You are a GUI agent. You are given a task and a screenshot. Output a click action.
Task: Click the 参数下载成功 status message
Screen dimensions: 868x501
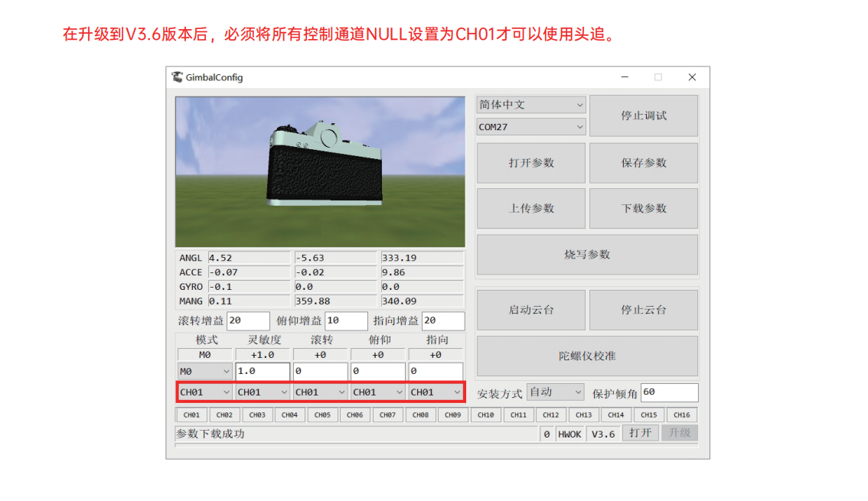tap(210, 434)
